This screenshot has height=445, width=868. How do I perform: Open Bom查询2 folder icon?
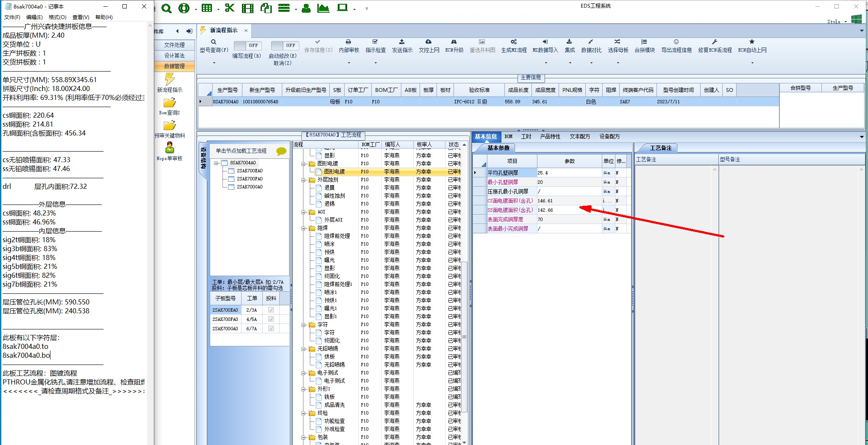coord(170,107)
